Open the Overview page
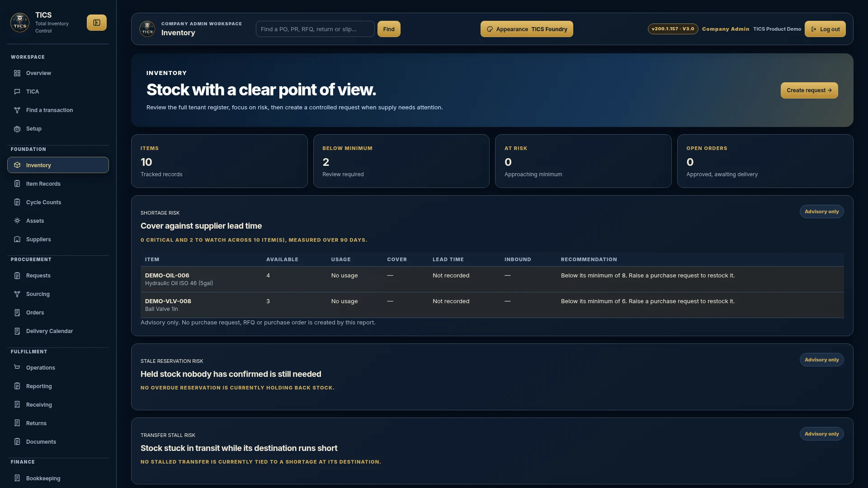This screenshot has width=868, height=488. tap(58, 73)
